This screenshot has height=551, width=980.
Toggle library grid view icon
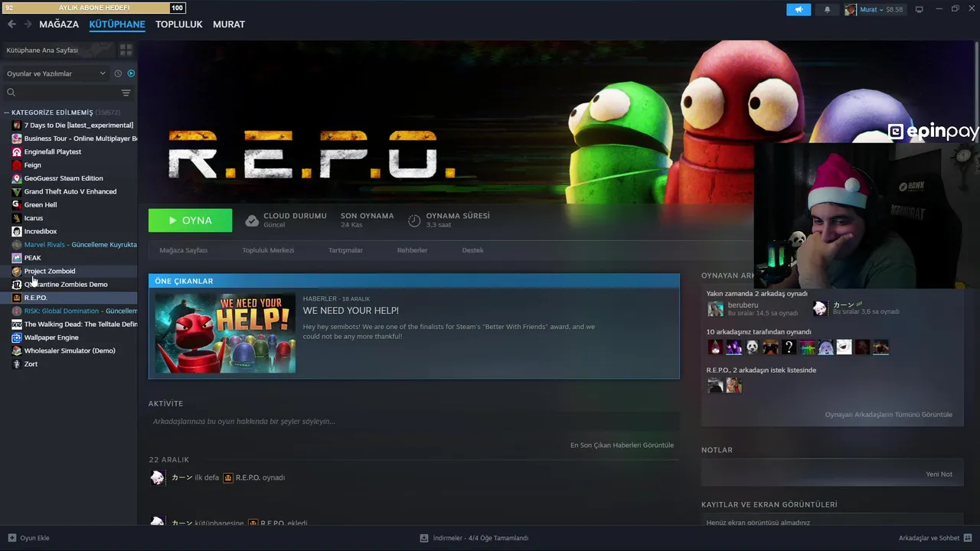(126, 50)
